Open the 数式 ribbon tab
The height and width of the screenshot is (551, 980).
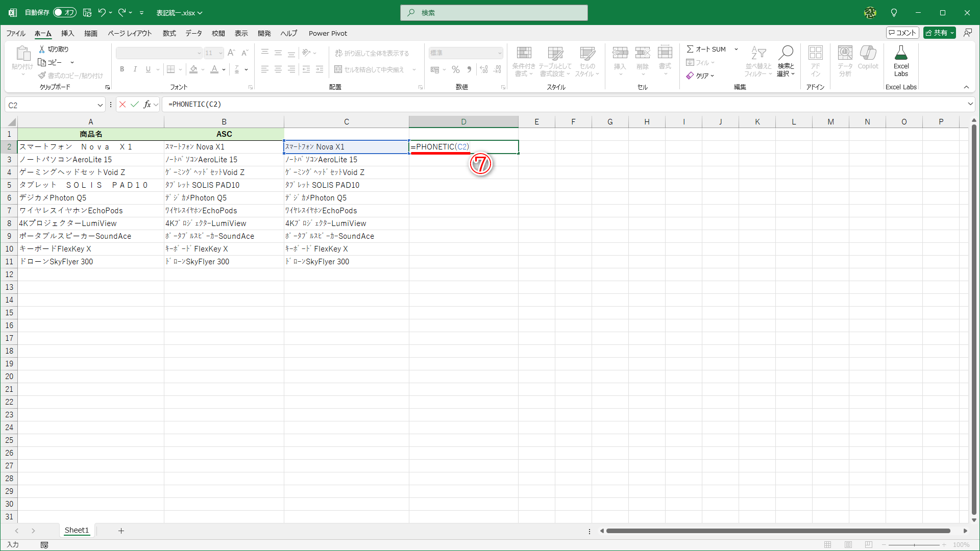coord(169,33)
